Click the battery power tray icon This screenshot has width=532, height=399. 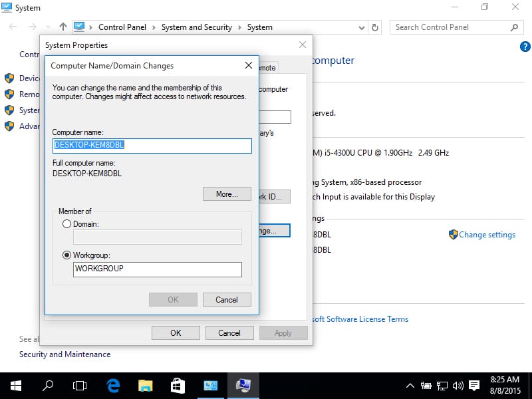[x=426, y=386]
